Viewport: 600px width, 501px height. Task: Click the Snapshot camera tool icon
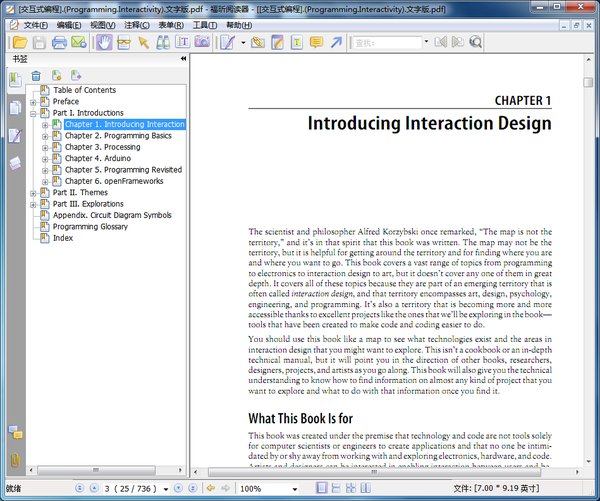point(202,42)
